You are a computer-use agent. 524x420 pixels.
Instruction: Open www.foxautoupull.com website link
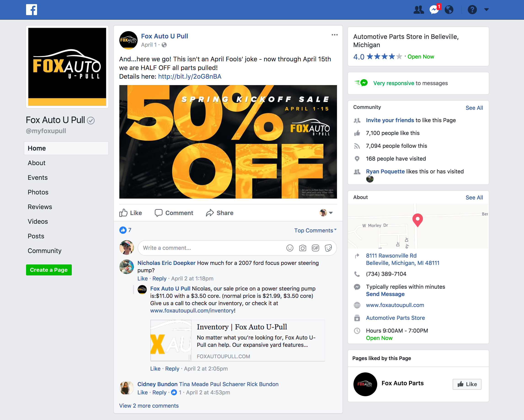pyautogui.click(x=395, y=305)
